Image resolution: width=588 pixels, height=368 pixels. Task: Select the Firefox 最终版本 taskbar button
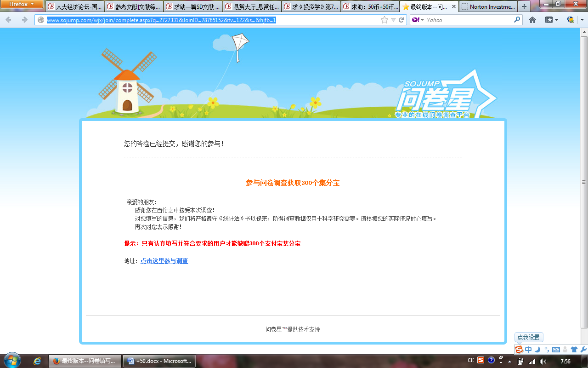point(85,361)
